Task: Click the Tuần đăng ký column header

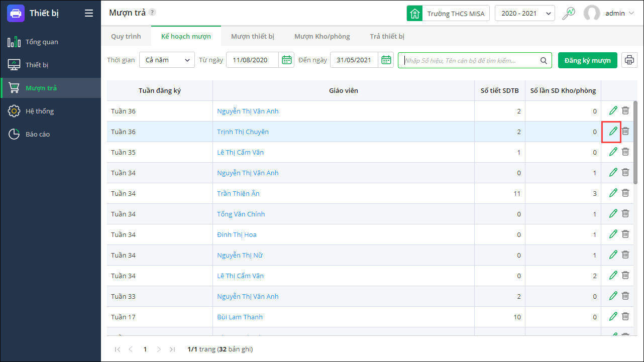Action: [160, 90]
